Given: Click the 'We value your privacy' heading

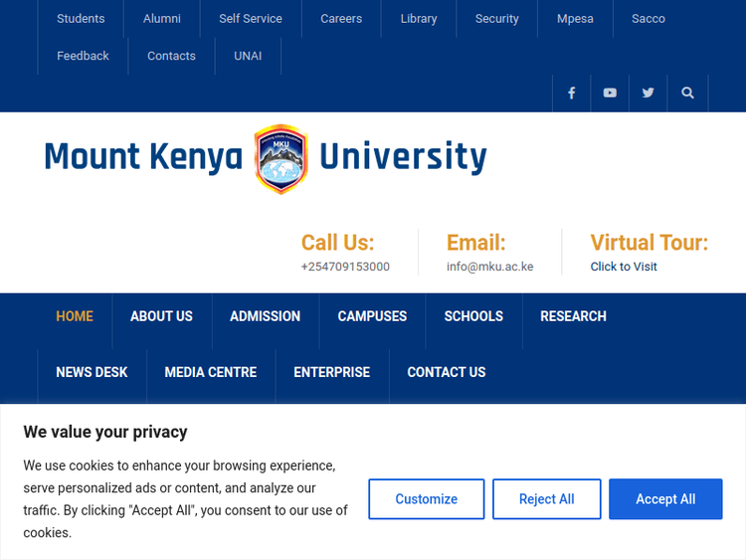Looking at the screenshot, I should point(105,432).
